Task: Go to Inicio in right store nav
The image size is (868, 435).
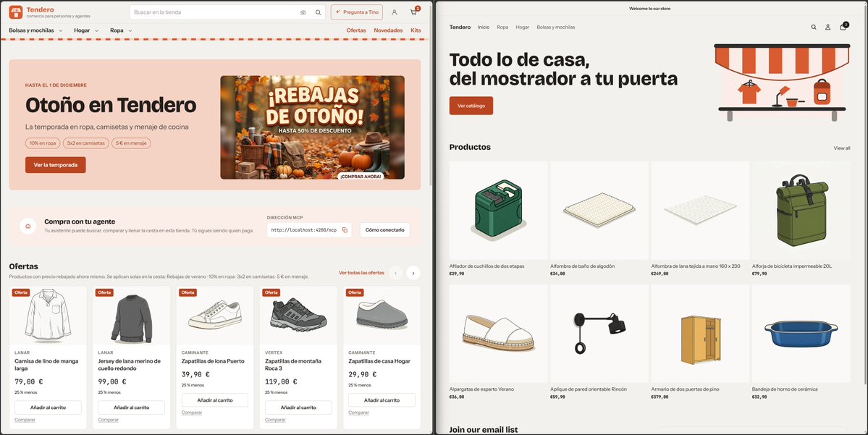Action: [484, 27]
